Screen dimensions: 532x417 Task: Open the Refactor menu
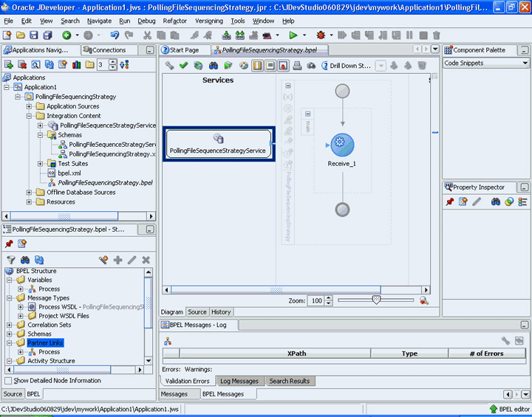(174, 21)
